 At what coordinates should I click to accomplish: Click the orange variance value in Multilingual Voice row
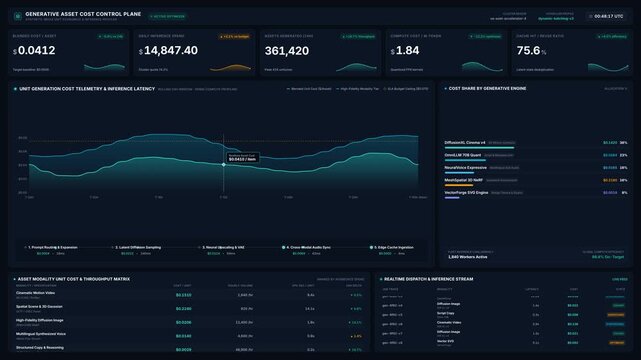356,336
